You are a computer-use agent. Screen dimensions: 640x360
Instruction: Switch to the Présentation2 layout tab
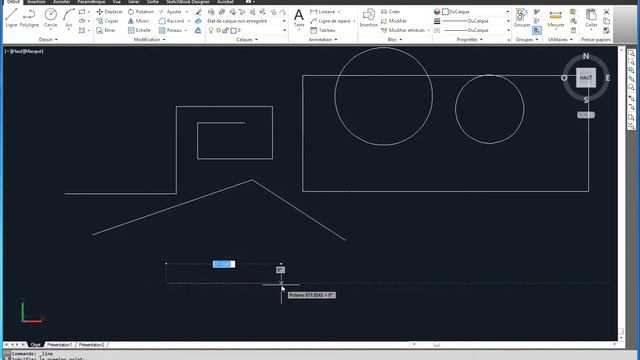[x=91, y=345]
